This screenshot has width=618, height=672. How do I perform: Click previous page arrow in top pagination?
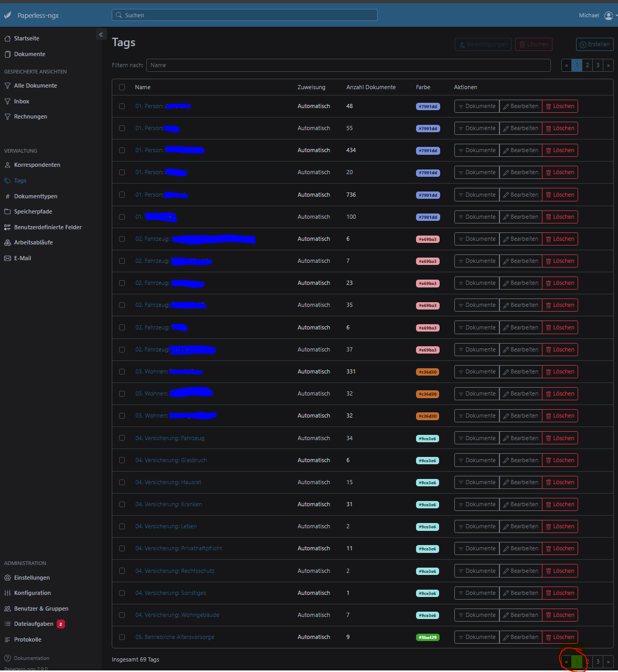point(567,65)
